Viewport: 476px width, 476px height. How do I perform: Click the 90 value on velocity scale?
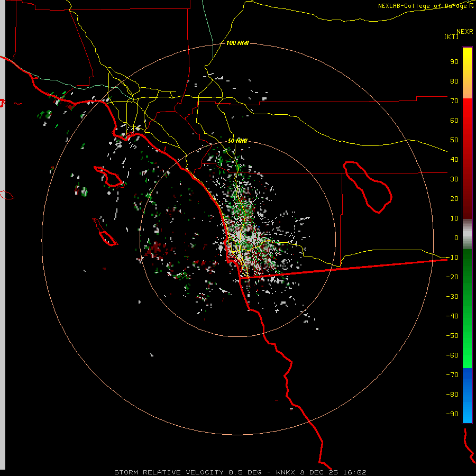[454, 62]
